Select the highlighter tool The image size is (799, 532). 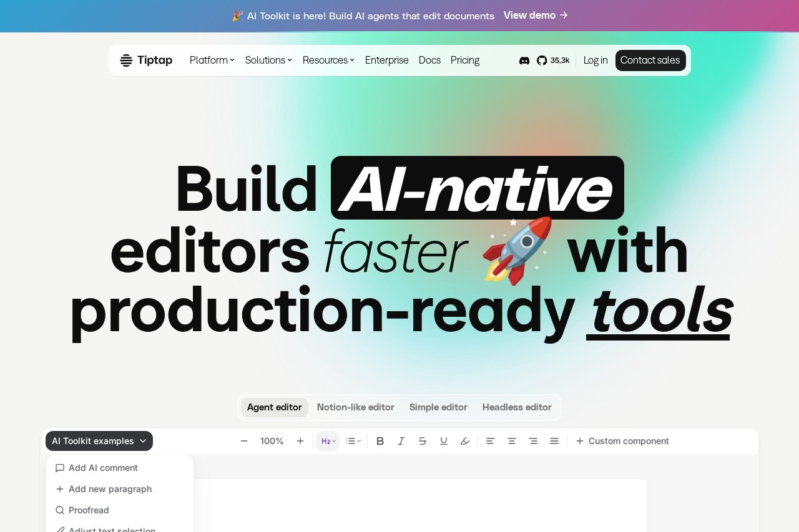click(465, 441)
